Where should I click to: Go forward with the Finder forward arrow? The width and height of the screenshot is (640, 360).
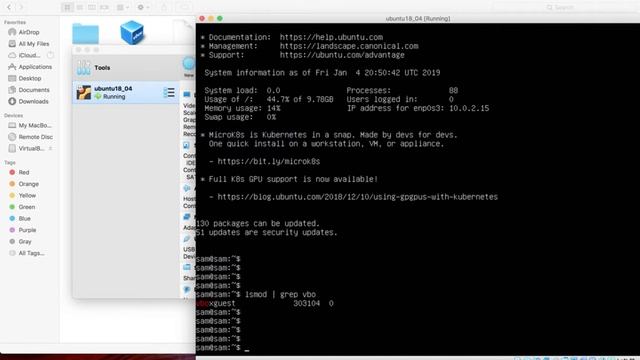pyautogui.click(x=21, y=7)
